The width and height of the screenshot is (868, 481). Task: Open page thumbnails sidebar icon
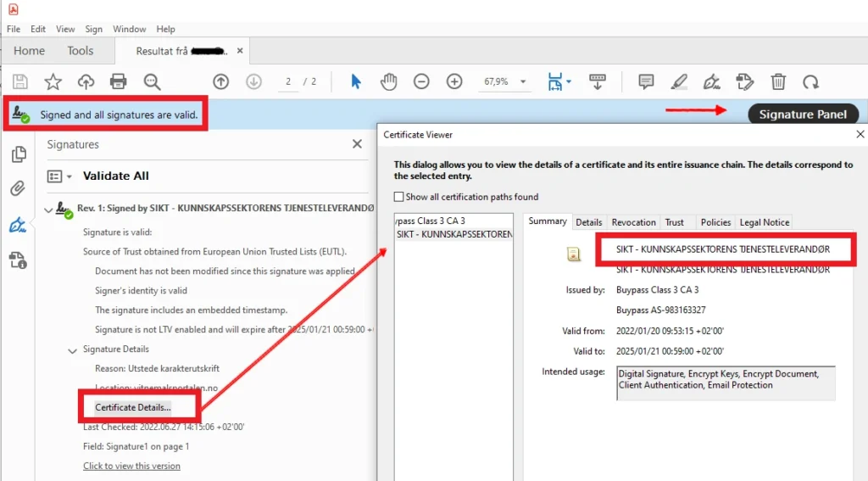click(19, 154)
